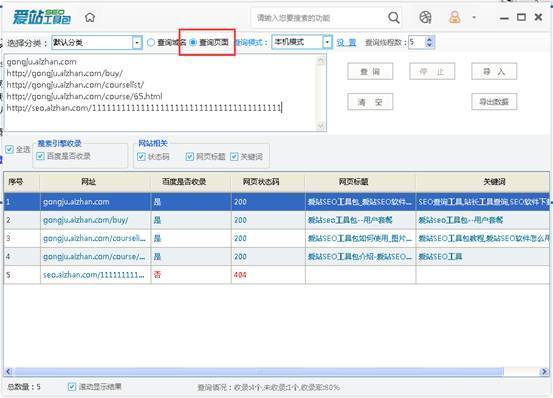553x398 pixels.
Task: Increase the query thread count stepper
Action: (429, 39)
